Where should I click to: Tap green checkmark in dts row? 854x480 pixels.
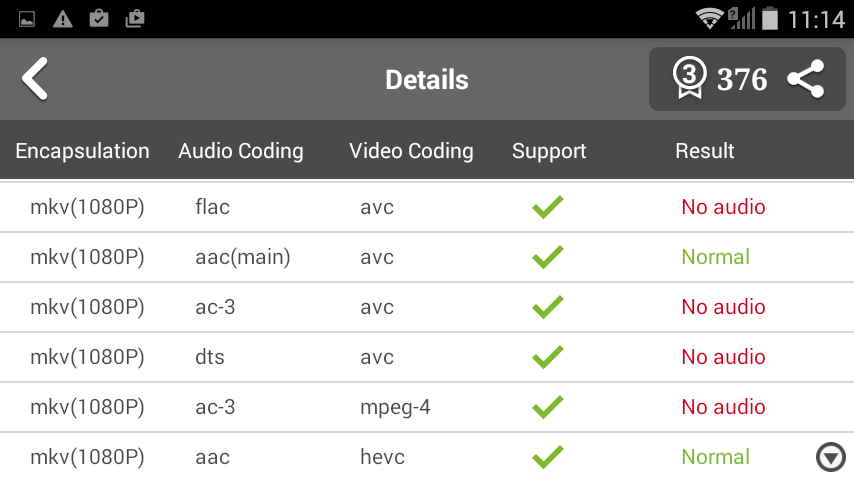coord(548,357)
